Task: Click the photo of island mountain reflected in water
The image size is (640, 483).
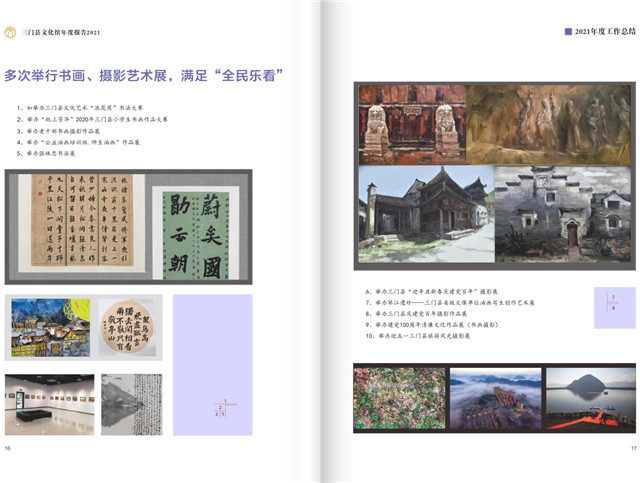Action: point(591,398)
